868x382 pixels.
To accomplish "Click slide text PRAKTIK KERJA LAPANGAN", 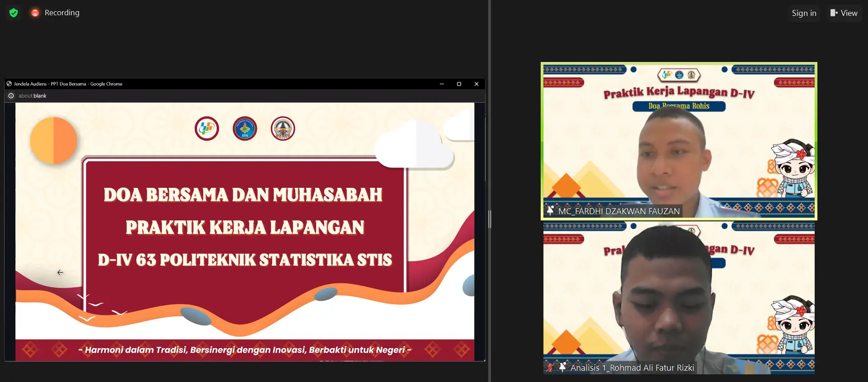I will click(245, 227).
